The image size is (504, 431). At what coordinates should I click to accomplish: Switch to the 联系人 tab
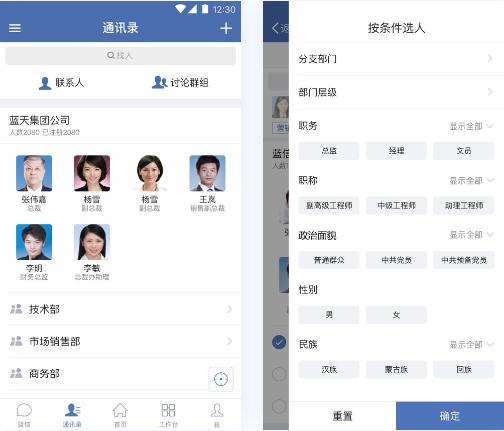(61, 83)
